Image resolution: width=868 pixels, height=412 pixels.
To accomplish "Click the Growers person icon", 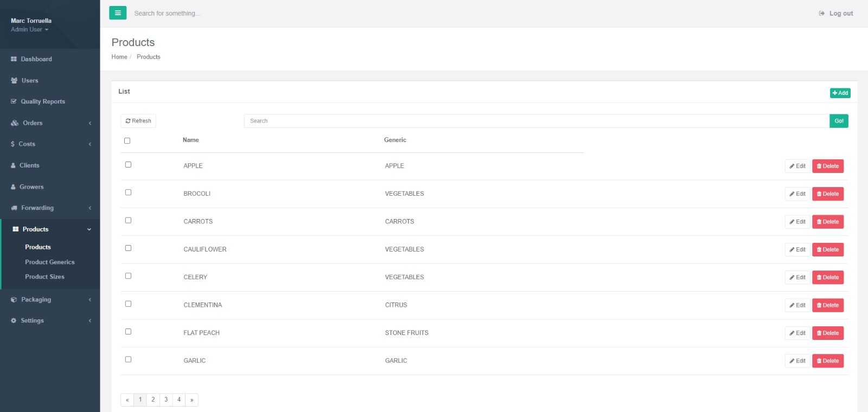I will (x=13, y=187).
